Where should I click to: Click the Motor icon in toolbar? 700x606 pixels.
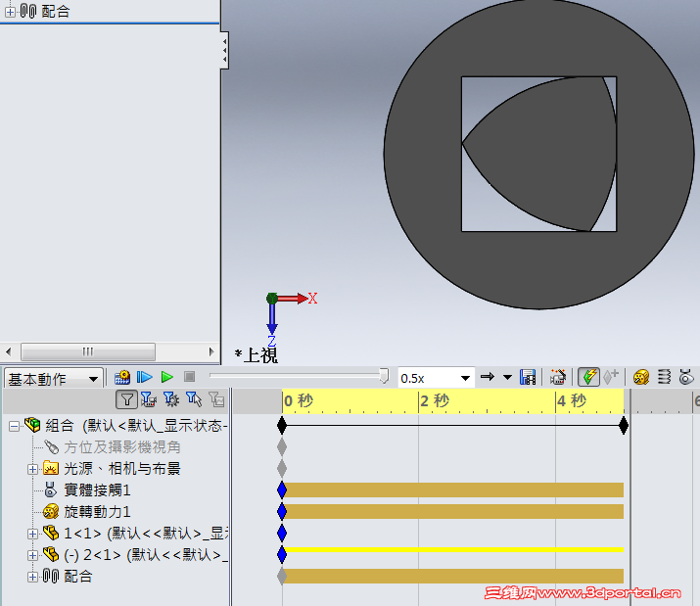click(x=641, y=377)
